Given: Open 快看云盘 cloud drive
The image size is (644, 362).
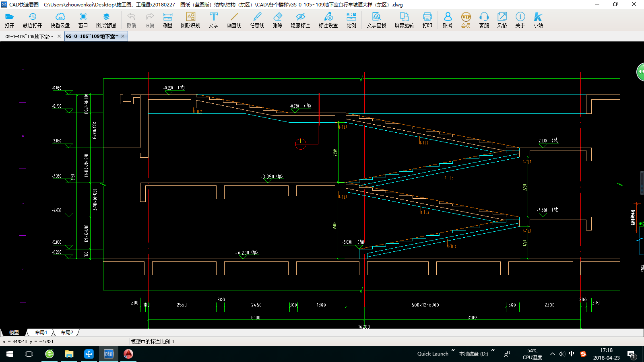Looking at the screenshot, I should coord(60,20).
